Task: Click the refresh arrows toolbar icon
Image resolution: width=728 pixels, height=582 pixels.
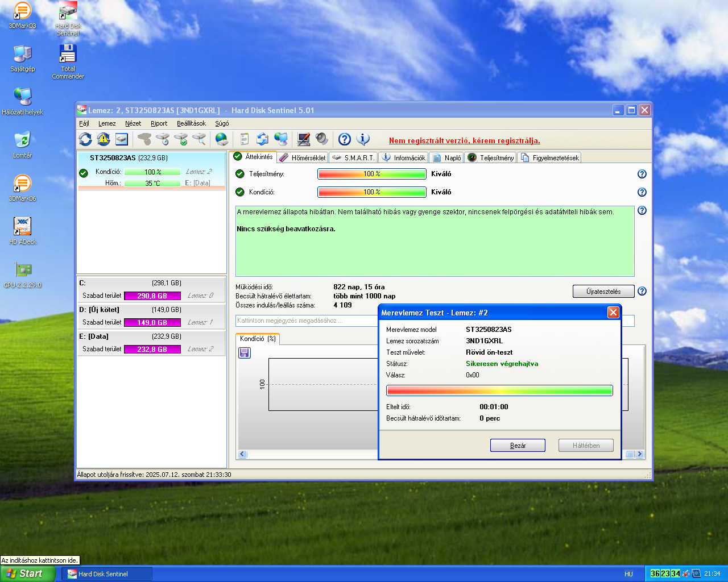Action: click(85, 139)
